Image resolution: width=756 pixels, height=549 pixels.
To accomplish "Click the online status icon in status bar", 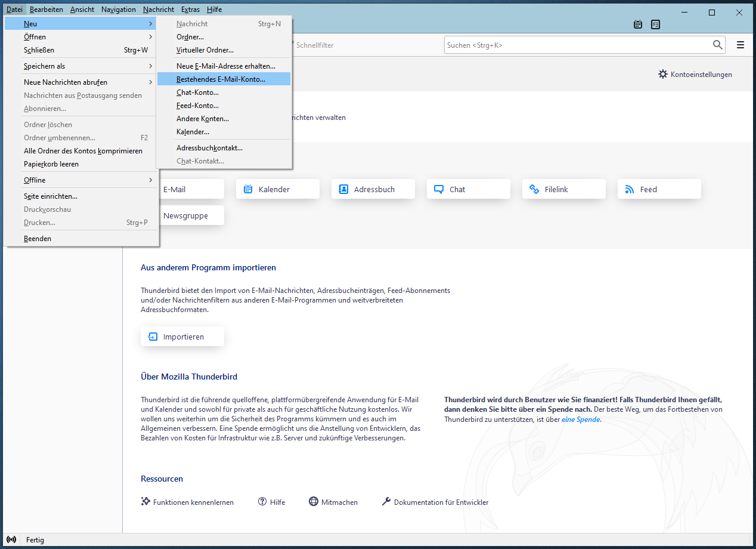I will (x=11, y=540).
